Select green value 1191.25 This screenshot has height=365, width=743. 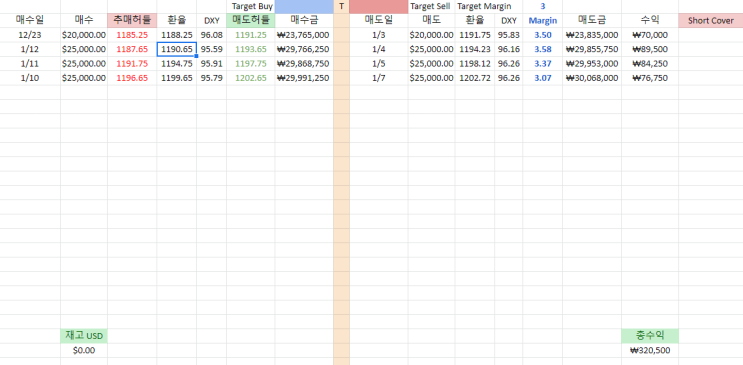click(x=251, y=35)
